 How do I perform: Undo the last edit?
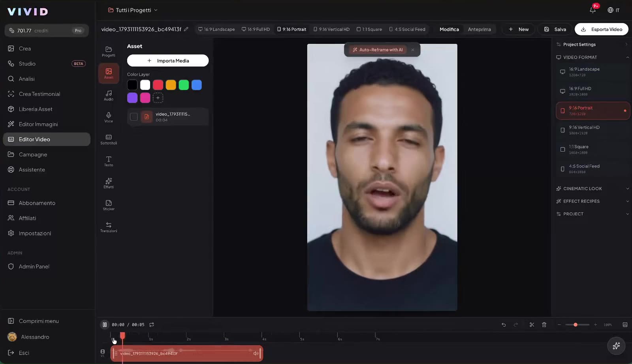point(504,325)
